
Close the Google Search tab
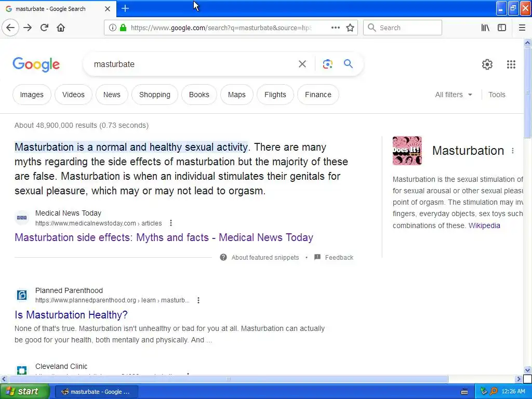point(107,9)
